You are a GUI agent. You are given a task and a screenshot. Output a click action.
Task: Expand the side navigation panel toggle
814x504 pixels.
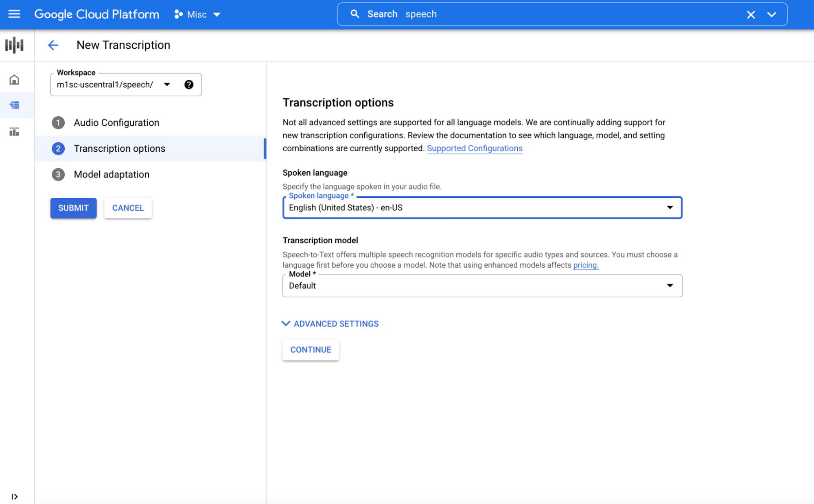click(x=14, y=497)
